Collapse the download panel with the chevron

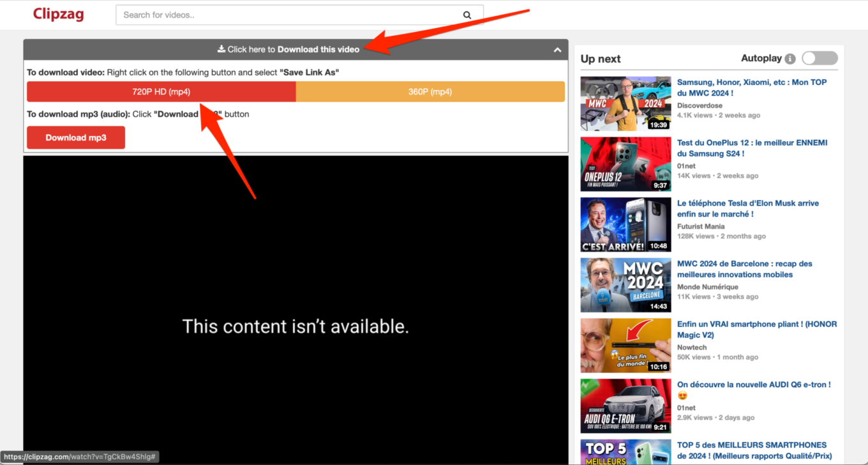point(557,50)
